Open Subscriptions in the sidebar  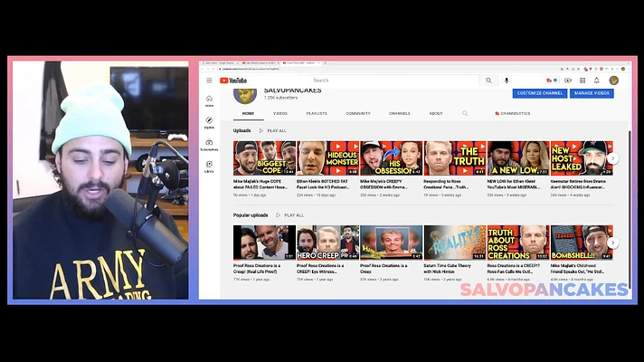pos(209,145)
